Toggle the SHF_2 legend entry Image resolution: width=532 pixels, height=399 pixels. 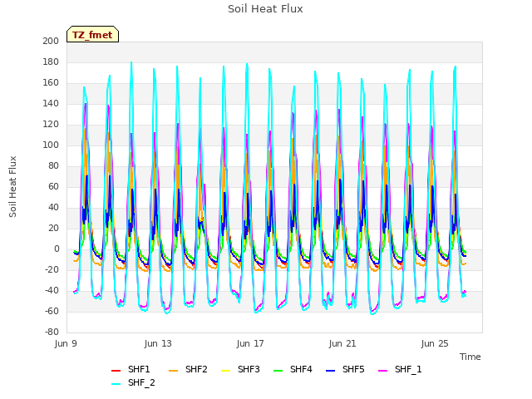[x=133, y=382]
